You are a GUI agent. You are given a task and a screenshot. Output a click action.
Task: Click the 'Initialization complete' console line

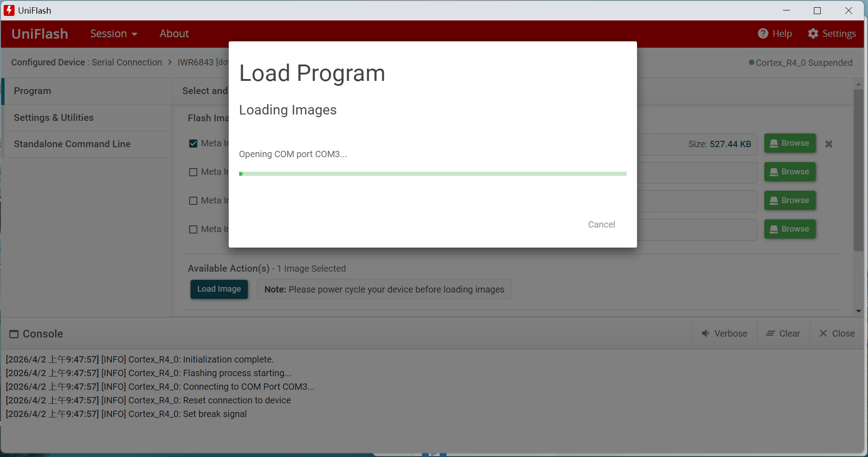140,359
